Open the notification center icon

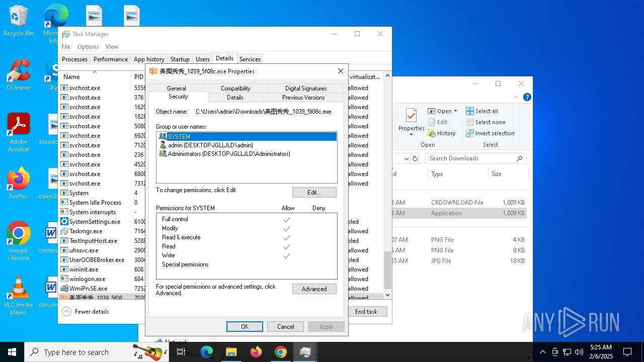point(627,352)
